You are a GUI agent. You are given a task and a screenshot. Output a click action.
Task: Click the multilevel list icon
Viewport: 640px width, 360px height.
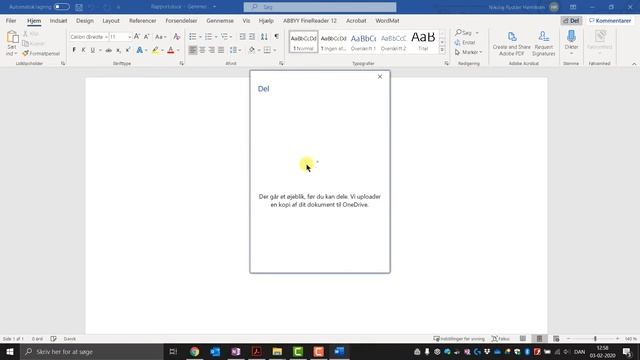(224, 37)
